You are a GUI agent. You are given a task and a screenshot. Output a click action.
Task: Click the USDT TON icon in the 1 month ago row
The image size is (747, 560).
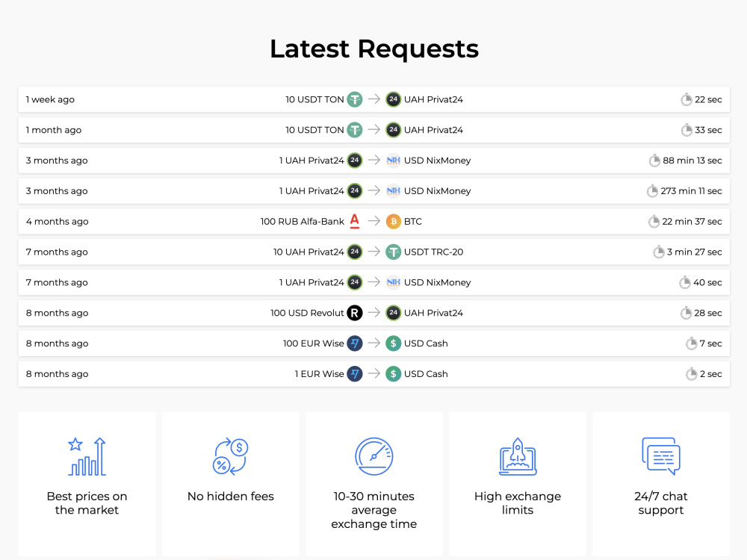[354, 130]
